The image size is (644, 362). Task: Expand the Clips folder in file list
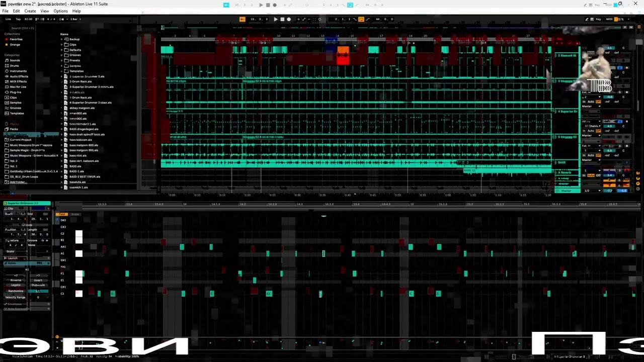click(62, 45)
